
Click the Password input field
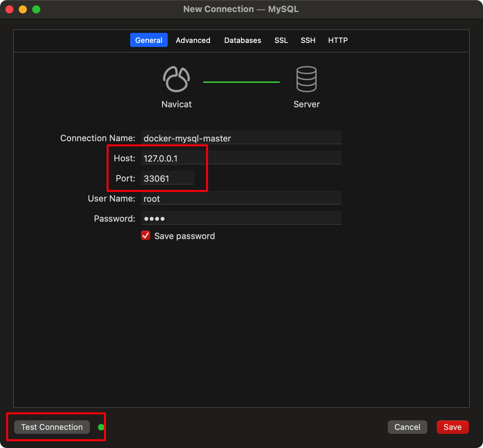(241, 218)
